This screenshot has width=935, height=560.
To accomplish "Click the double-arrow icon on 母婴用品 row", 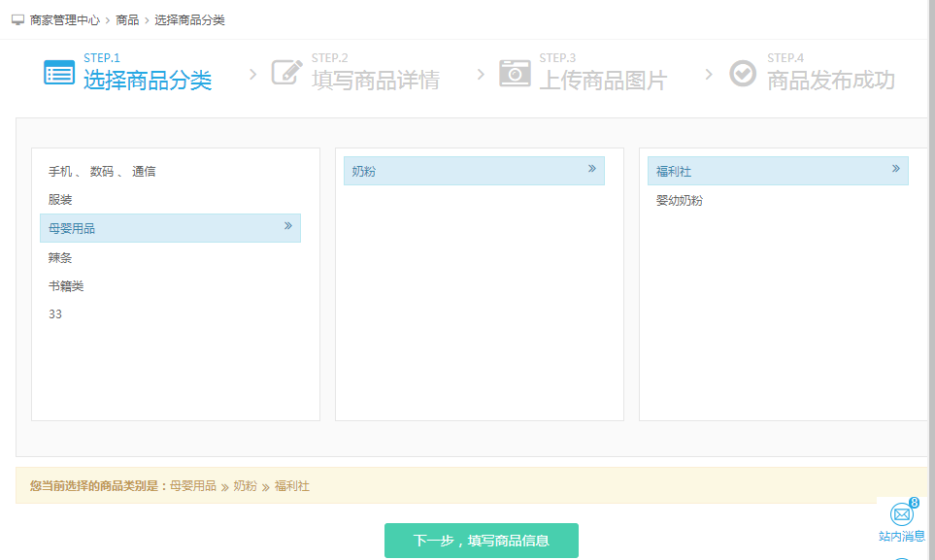I will coord(287,226).
